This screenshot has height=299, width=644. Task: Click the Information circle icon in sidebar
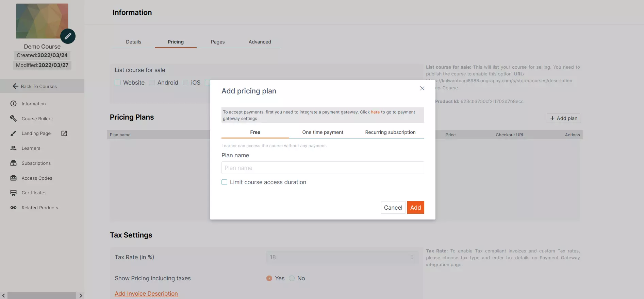pos(14,104)
